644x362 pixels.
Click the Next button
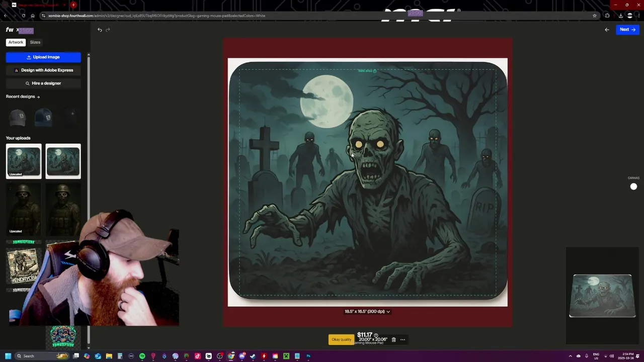pos(627,30)
